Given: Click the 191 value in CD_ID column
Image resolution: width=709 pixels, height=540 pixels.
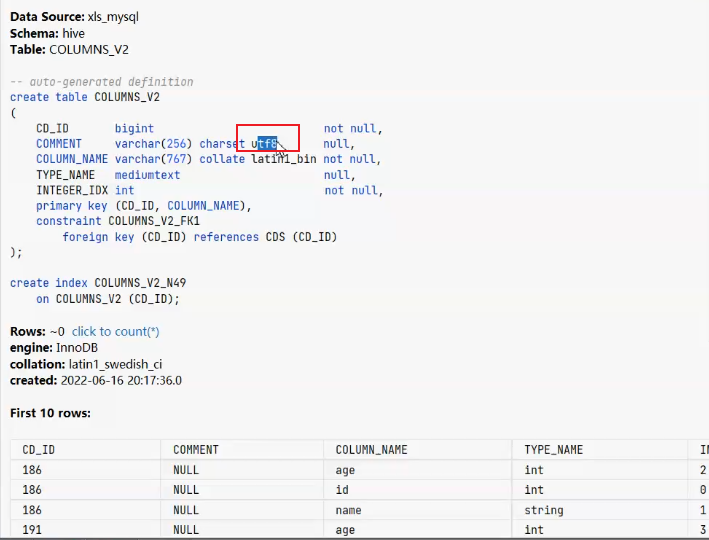Looking at the screenshot, I should 33,530.
